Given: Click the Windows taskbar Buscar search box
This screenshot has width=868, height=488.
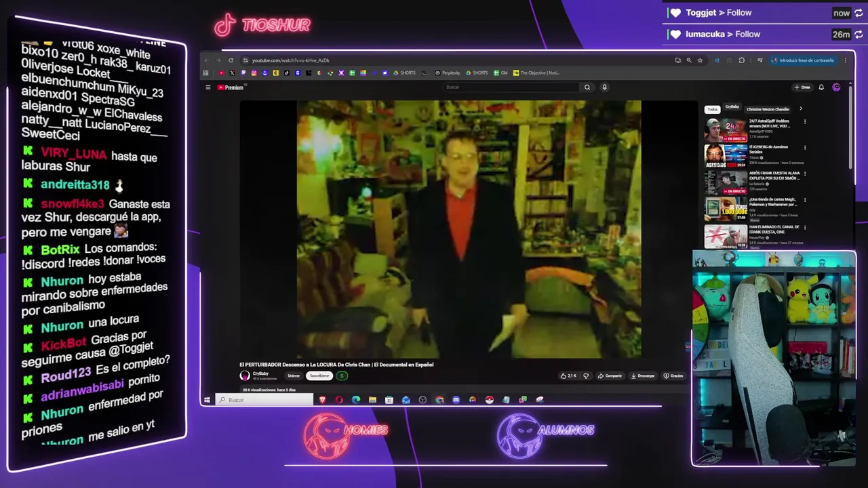Looking at the screenshot, I should [264, 400].
